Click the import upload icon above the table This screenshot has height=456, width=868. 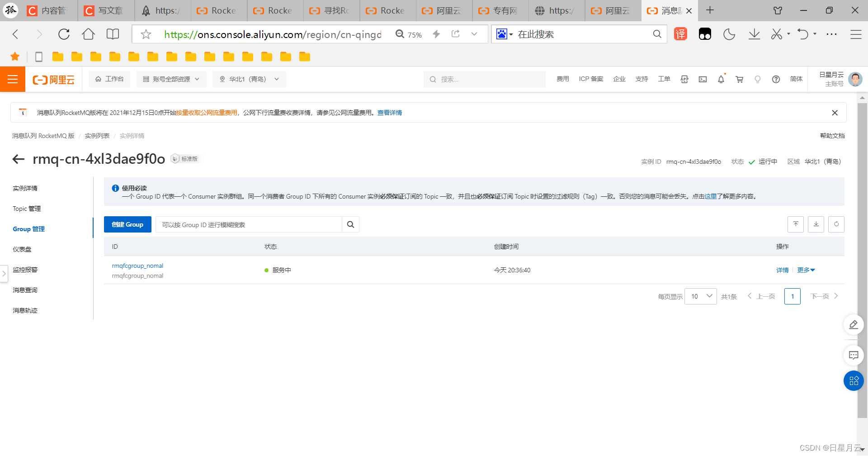pyautogui.click(x=796, y=224)
